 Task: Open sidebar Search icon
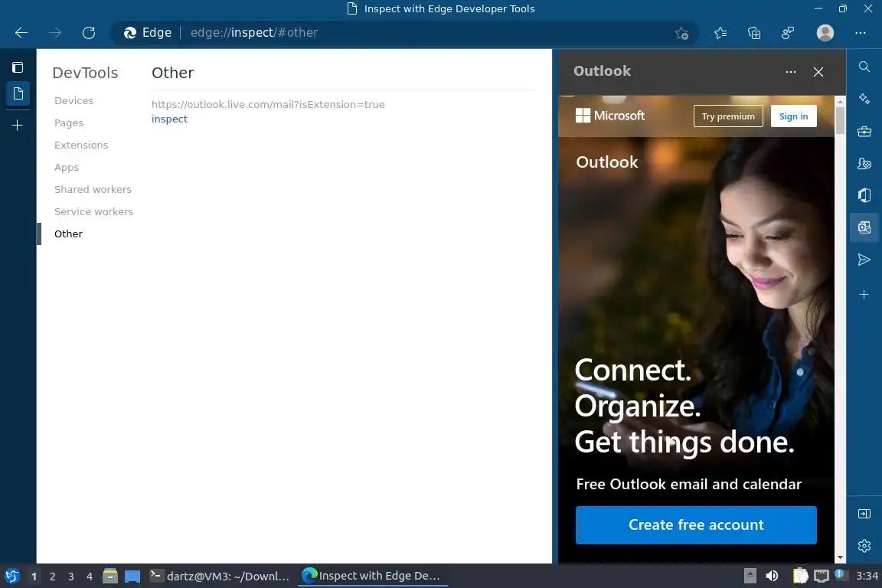click(x=864, y=67)
